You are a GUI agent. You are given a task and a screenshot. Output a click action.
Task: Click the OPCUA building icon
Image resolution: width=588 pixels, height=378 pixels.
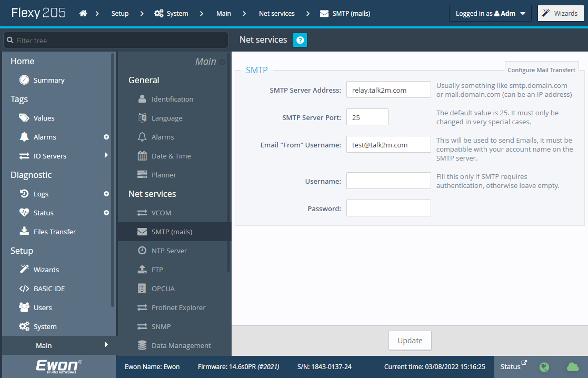click(x=142, y=288)
